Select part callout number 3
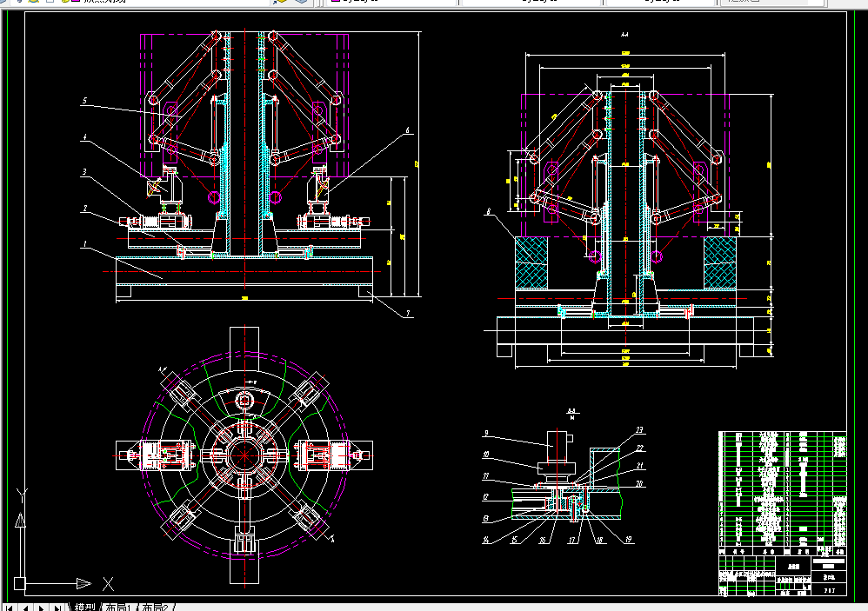Screen dimensions: 868x611 pos(84,172)
